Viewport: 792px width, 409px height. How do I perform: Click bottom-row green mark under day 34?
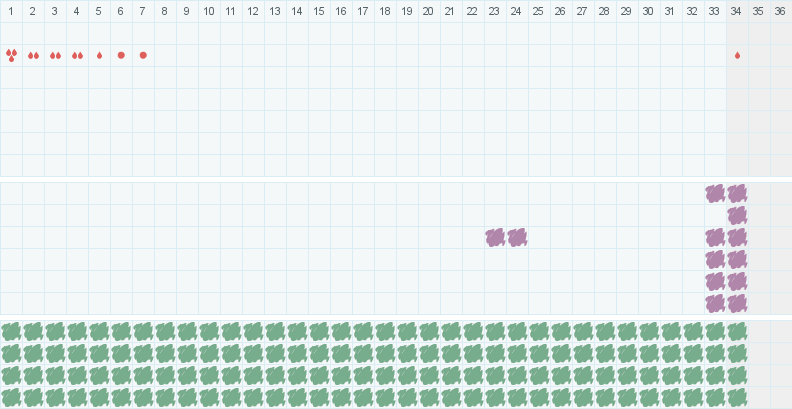[737, 398]
